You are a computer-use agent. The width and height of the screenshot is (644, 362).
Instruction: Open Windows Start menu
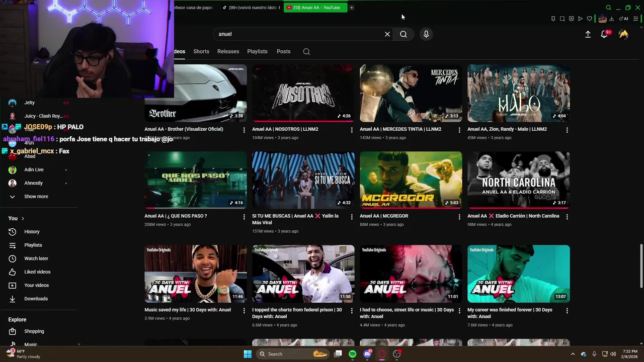pos(248,354)
